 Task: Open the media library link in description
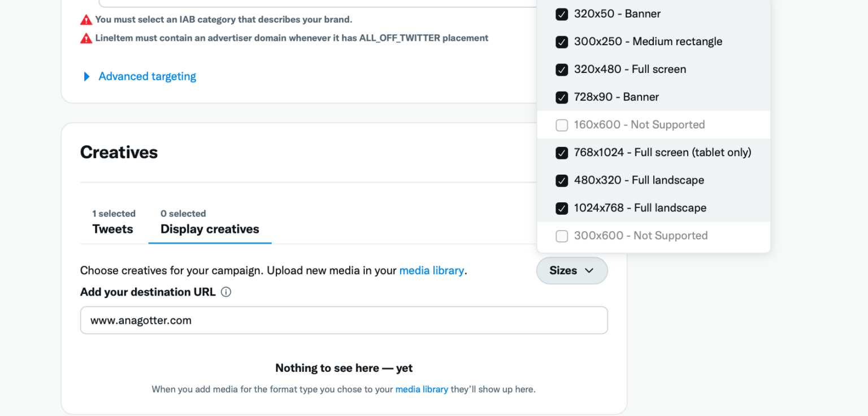click(x=432, y=270)
